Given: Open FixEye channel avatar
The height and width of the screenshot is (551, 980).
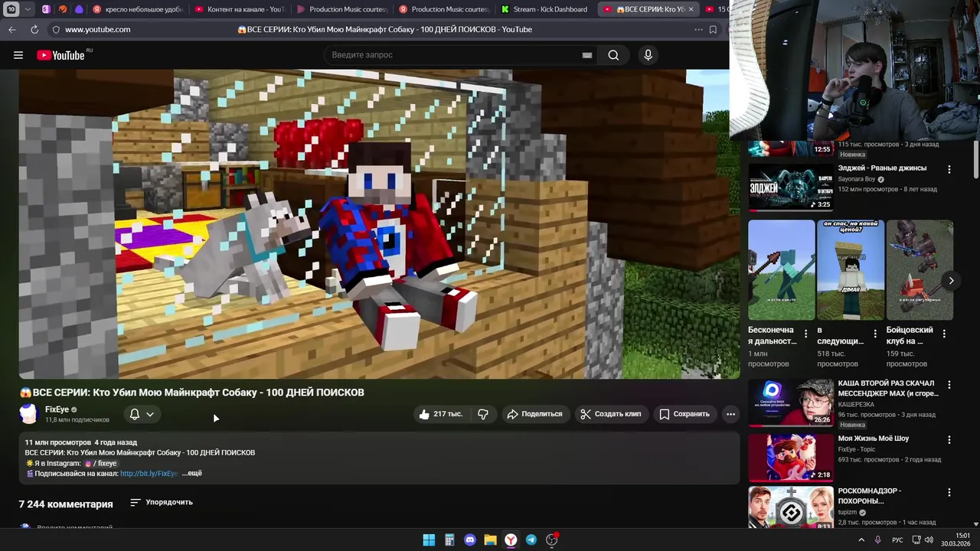Looking at the screenshot, I should (29, 414).
